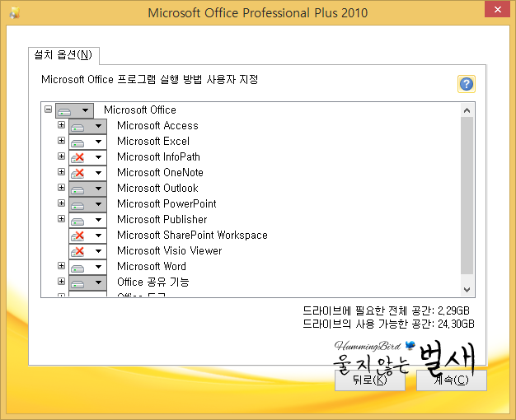
Task: Expand the Microsoft OneNote node
Action: [x=61, y=171]
